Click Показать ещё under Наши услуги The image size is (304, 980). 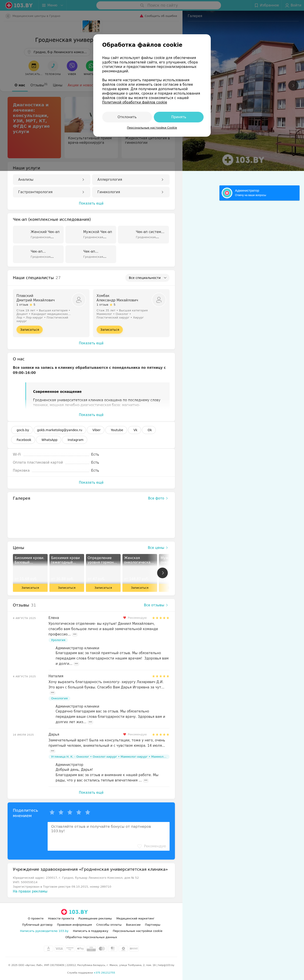(x=91, y=203)
